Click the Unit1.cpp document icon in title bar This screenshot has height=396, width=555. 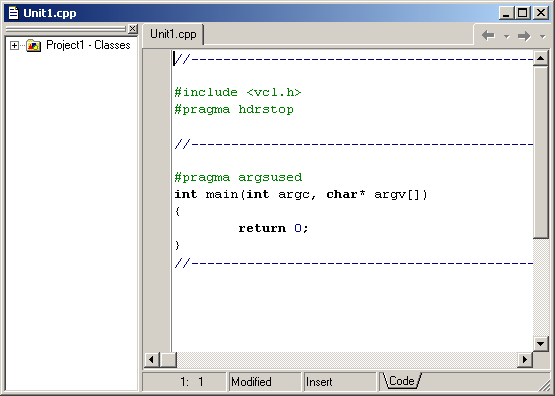pyautogui.click(x=13, y=13)
